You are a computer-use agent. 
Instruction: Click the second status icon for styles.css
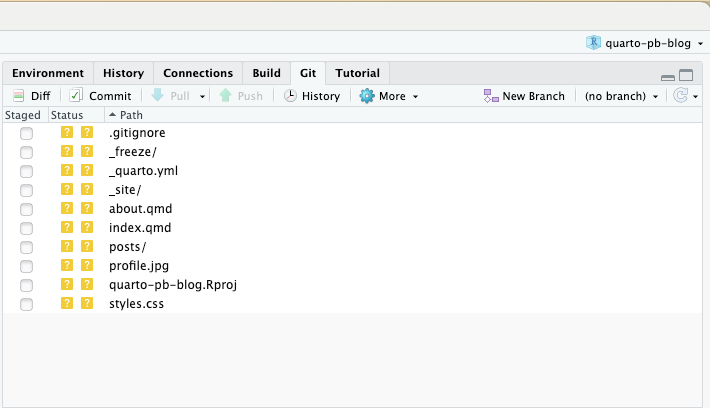86,303
